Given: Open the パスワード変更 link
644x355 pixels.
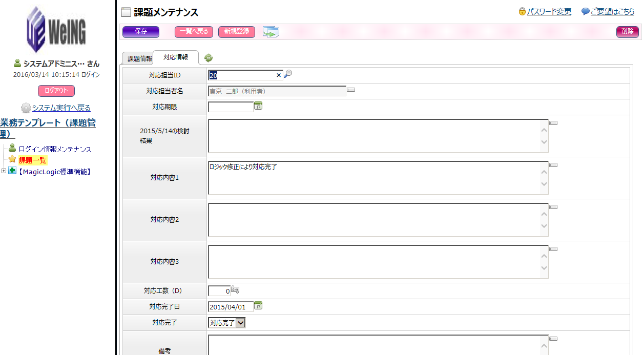Looking at the screenshot, I should [x=549, y=12].
